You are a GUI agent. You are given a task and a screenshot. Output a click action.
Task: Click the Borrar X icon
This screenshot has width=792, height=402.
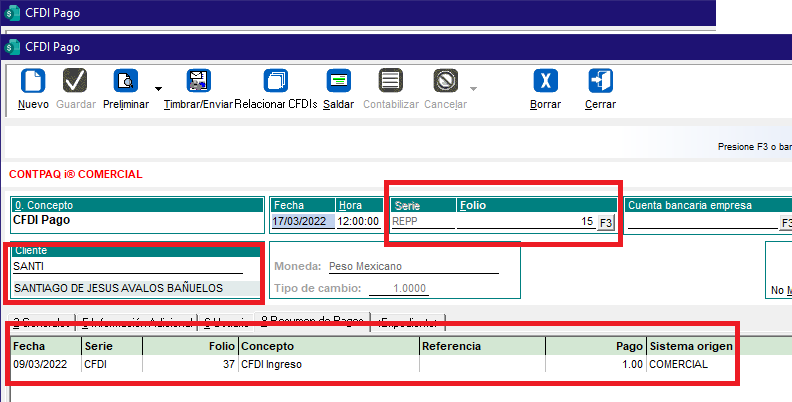coord(545,82)
